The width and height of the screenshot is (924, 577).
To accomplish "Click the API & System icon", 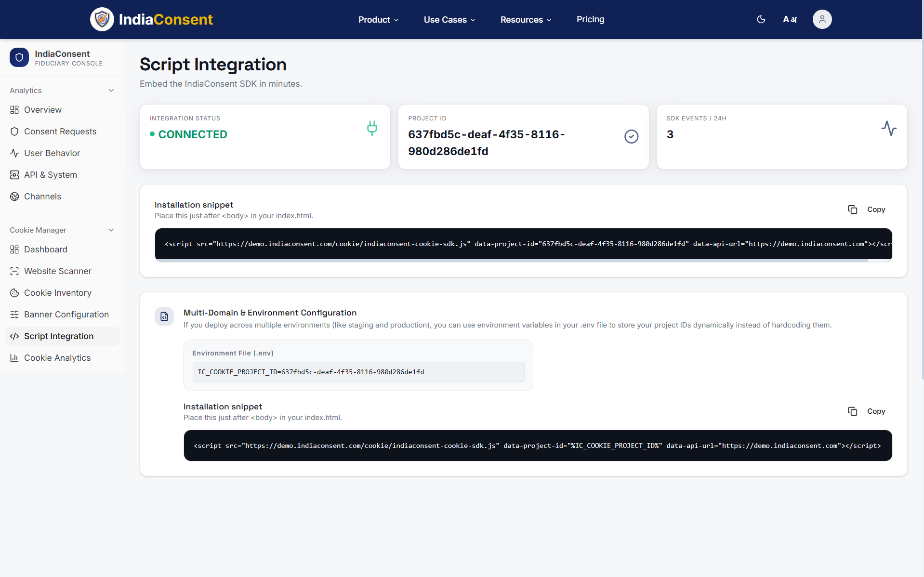I will pos(14,175).
